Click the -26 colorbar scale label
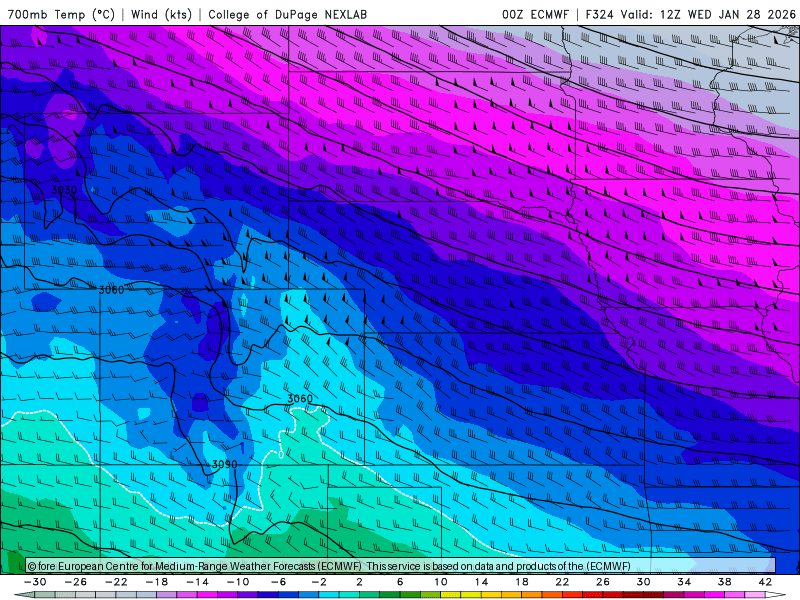Screen dimensions: 800x600 [x=76, y=582]
